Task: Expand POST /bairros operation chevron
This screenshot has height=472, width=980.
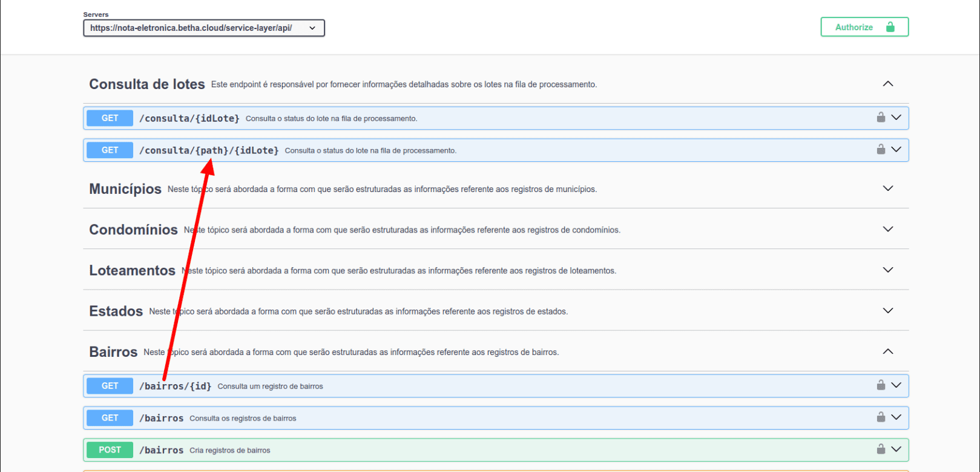Action: (896, 450)
